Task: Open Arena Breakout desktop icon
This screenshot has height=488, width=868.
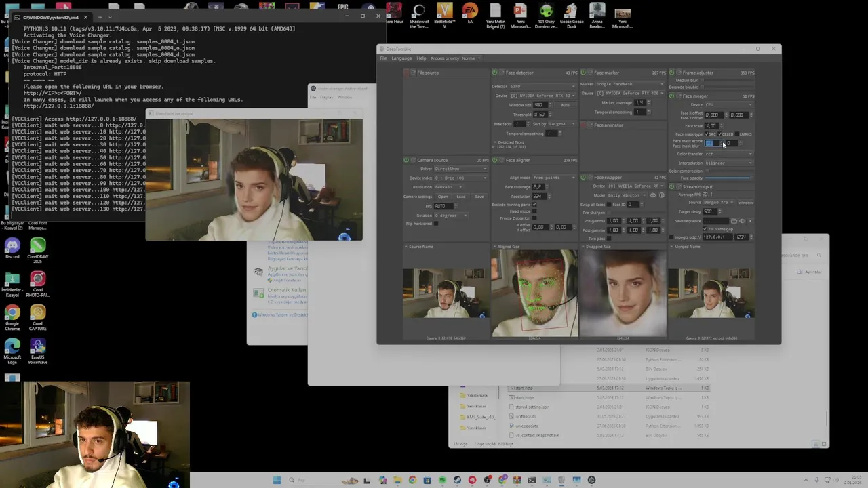Action: point(597,16)
